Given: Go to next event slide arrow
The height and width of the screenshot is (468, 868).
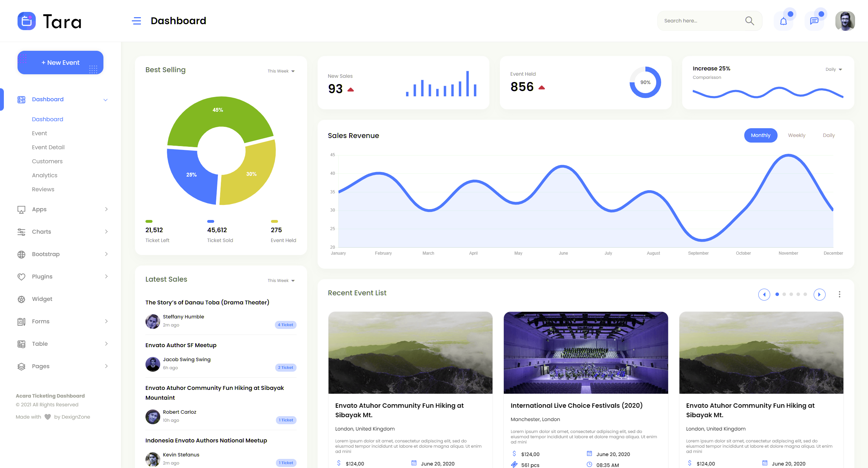Looking at the screenshot, I should pyautogui.click(x=820, y=295).
